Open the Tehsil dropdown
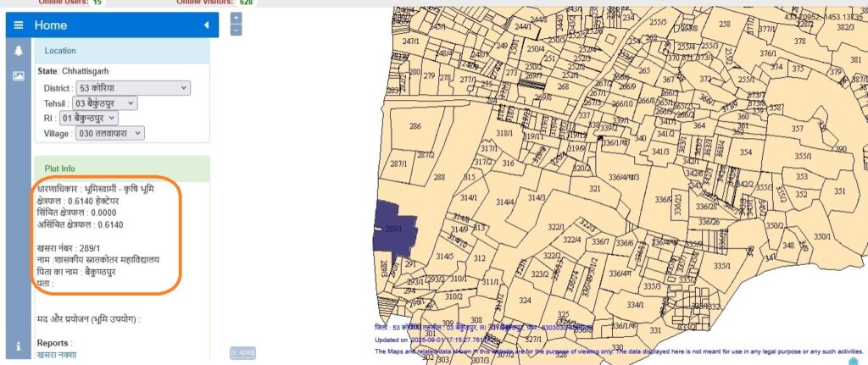Image resolution: width=868 pixels, height=365 pixels. [x=105, y=103]
